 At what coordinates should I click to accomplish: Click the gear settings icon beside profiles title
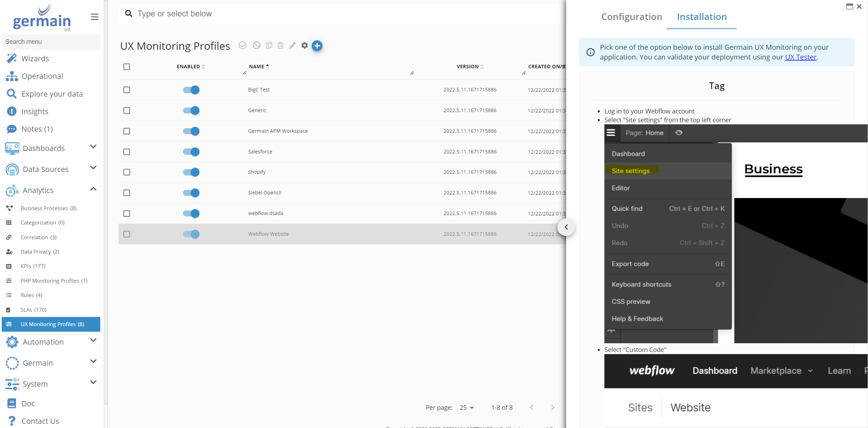coord(305,46)
